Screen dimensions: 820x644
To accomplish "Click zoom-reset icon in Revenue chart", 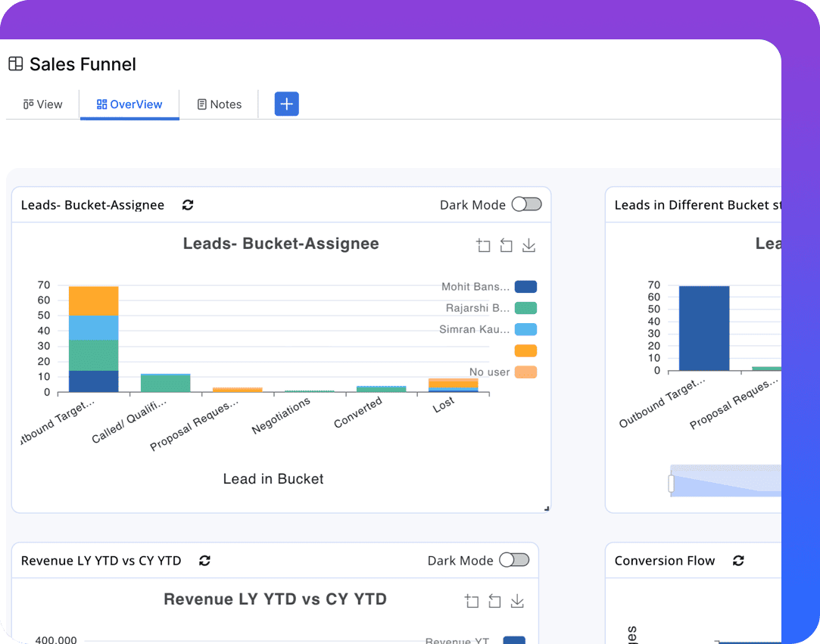I will pyautogui.click(x=494, y=601).
